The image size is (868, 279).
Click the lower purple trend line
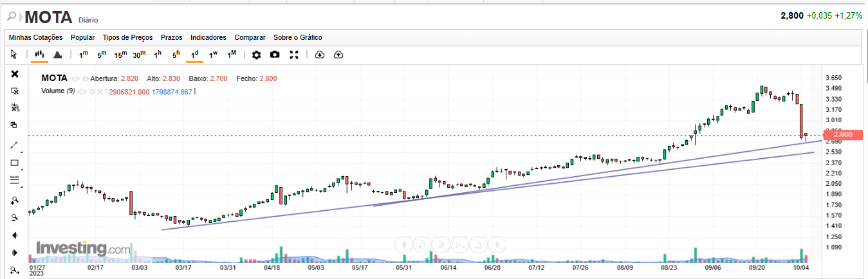[489, 191]
